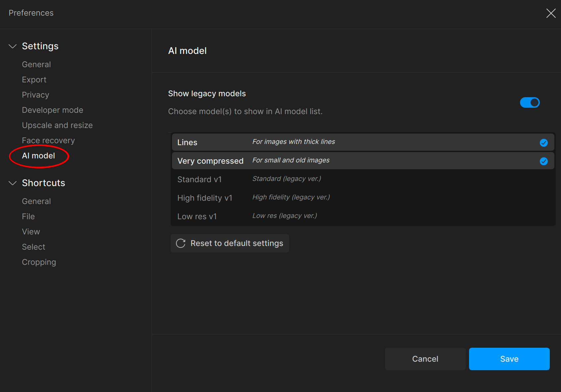Click 'High fidelity (legacy ver.)' description text
Image resolution: width=561 pixels, height=392 pixels.
click(x=291, y=197)
